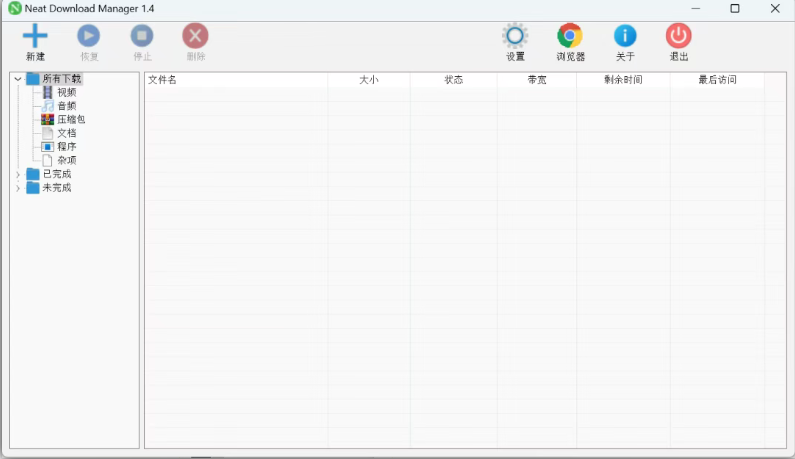Click the 最后访问 column header

point(717,80)
